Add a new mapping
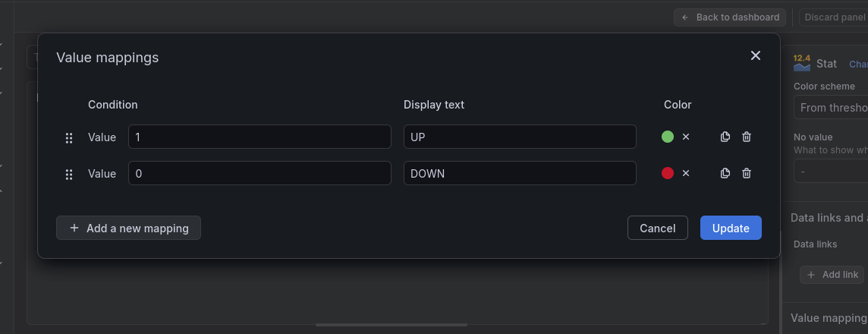Viewport: 868px width, 334px height. coord(128,228)
